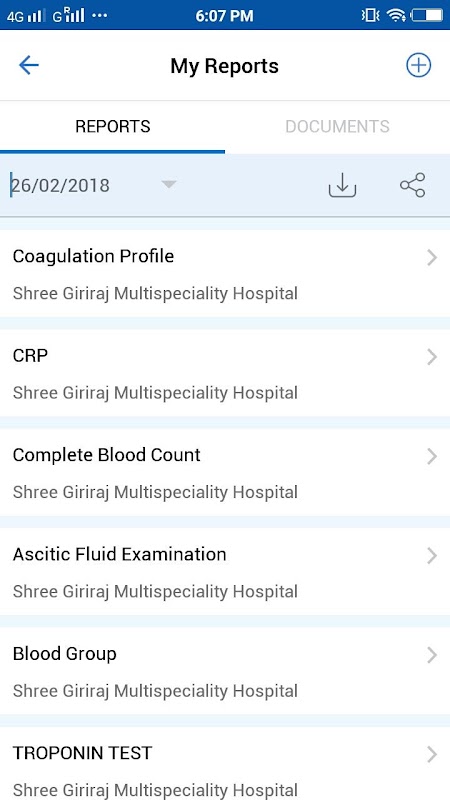Expand CRP report chevron

click(x=432, y=357)
